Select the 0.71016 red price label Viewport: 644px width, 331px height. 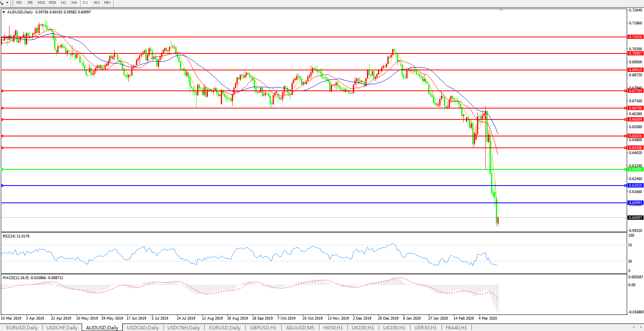pyautogui.click(x=635, y=37)
